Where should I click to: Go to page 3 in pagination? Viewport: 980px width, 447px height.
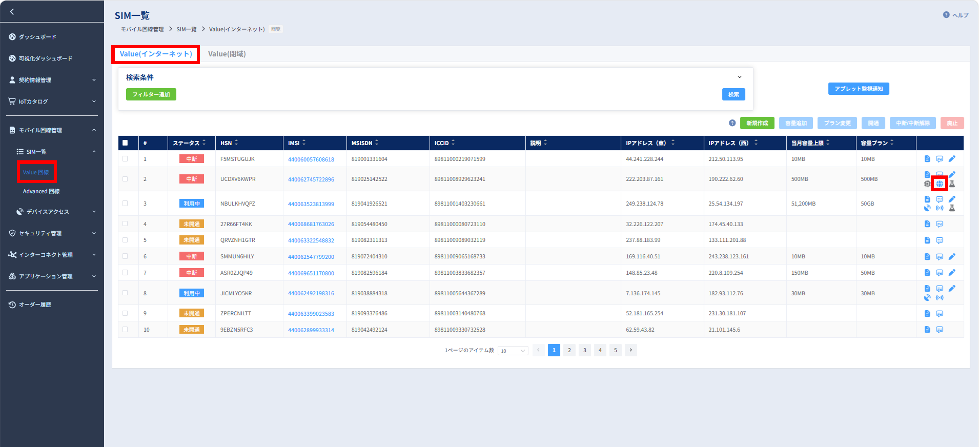585,350
